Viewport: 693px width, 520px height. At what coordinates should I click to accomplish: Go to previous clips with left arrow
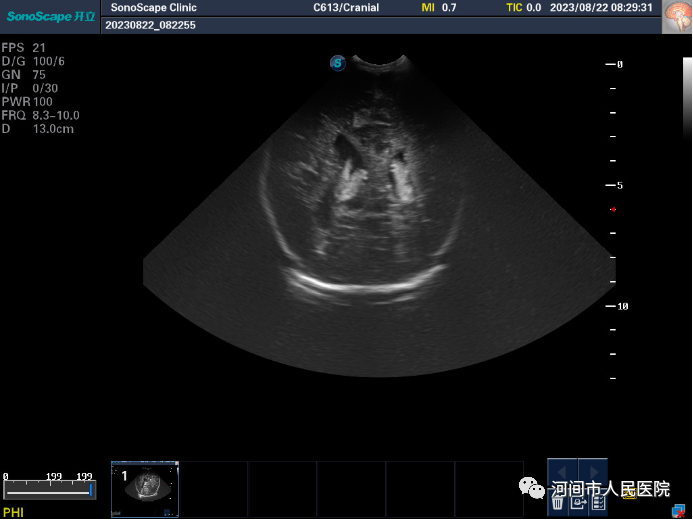[563, 471]
